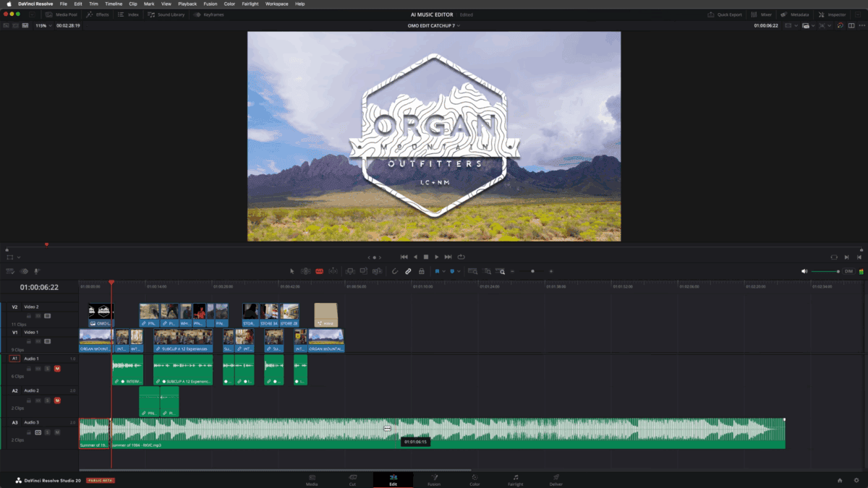The width and height of the screenshot is (868, 488).
Task: Select the arrow Selection Mode tool
Action: coord(292,271)
